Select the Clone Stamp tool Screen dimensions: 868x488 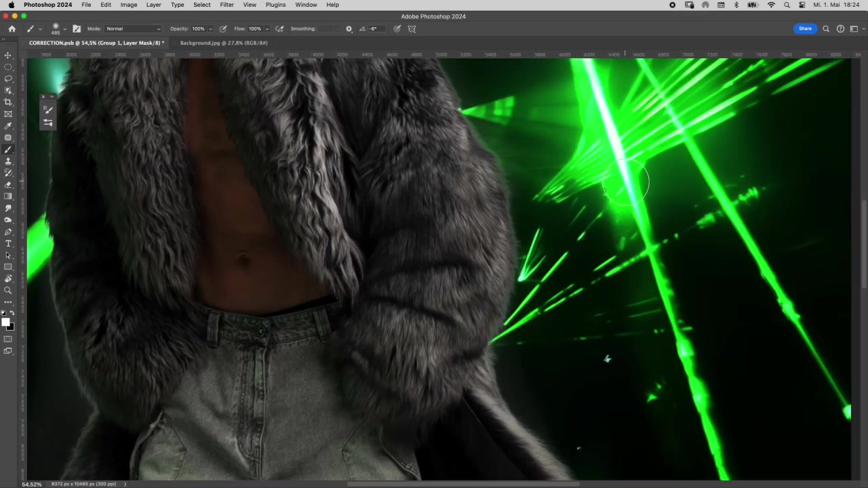point(8,161)
